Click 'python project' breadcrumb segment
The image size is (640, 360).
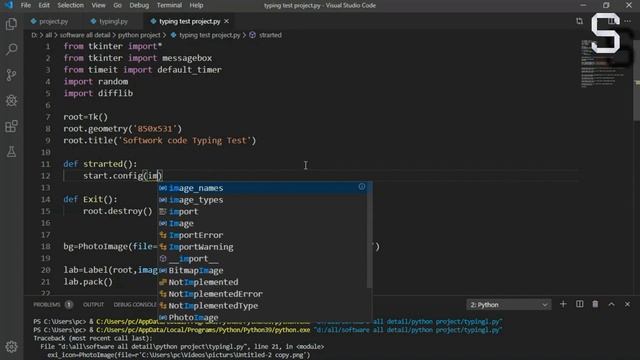pyautogui.click(x=139, y=35)
